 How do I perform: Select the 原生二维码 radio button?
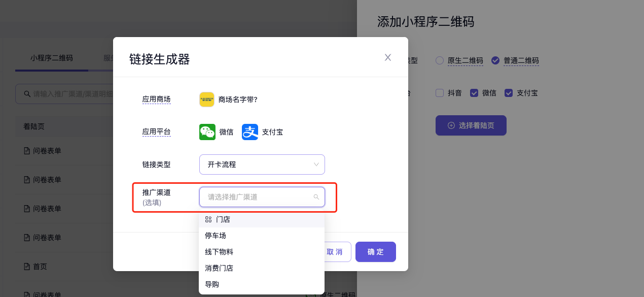440,60
